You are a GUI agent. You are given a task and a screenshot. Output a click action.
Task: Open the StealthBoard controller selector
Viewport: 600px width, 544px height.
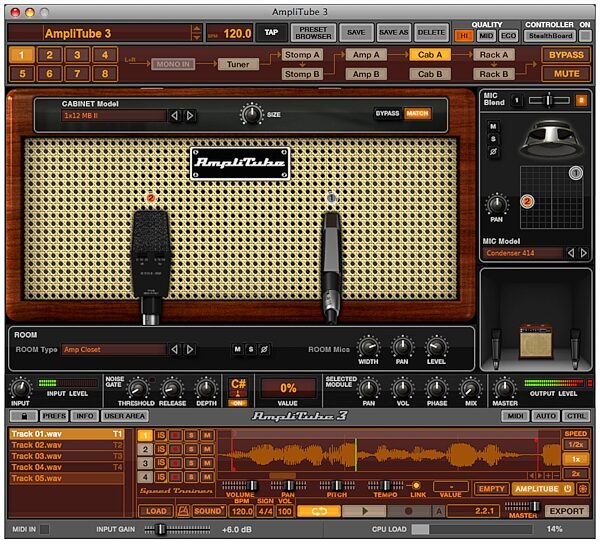click(x=551, y=36)
